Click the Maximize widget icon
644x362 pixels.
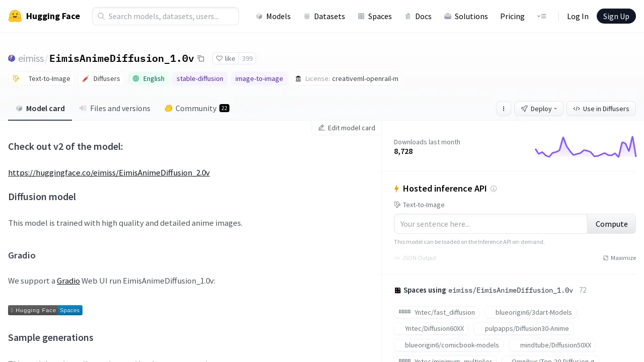pyautogui.click(x=606, y=258)
